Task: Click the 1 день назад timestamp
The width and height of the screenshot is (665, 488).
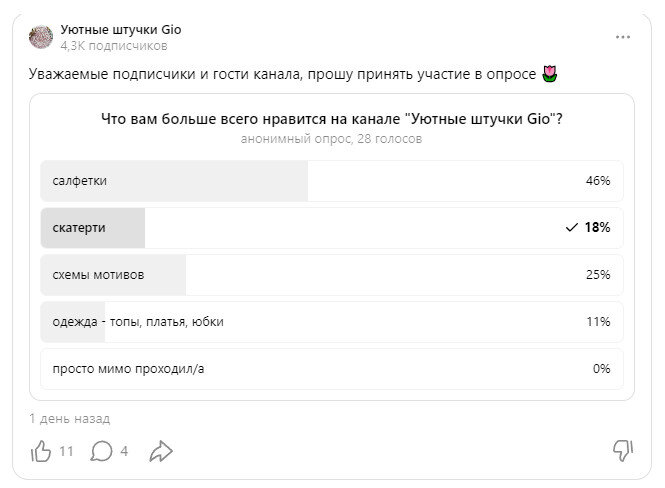Action: [70, 419]
